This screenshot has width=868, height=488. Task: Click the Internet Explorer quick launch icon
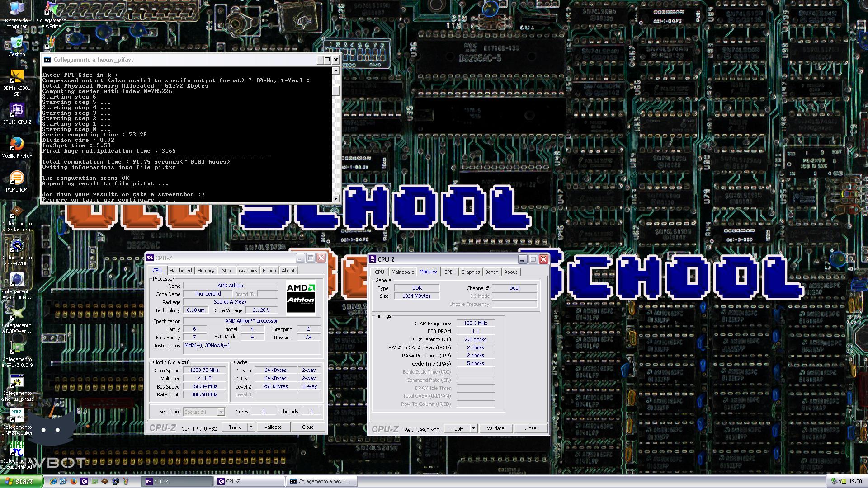[53, 481]
